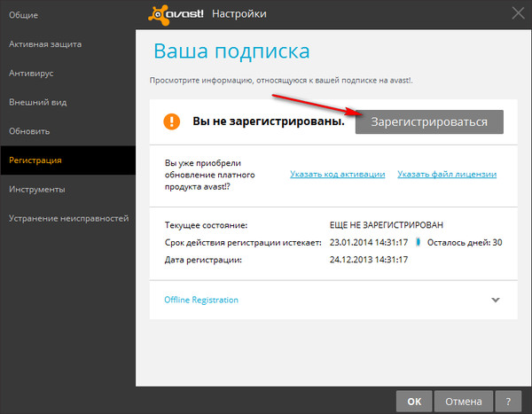The height and width of the screenshot is (414, 532).
Task: Open help with the ? button
Action: pyautogui.click(x=508, y=402)
